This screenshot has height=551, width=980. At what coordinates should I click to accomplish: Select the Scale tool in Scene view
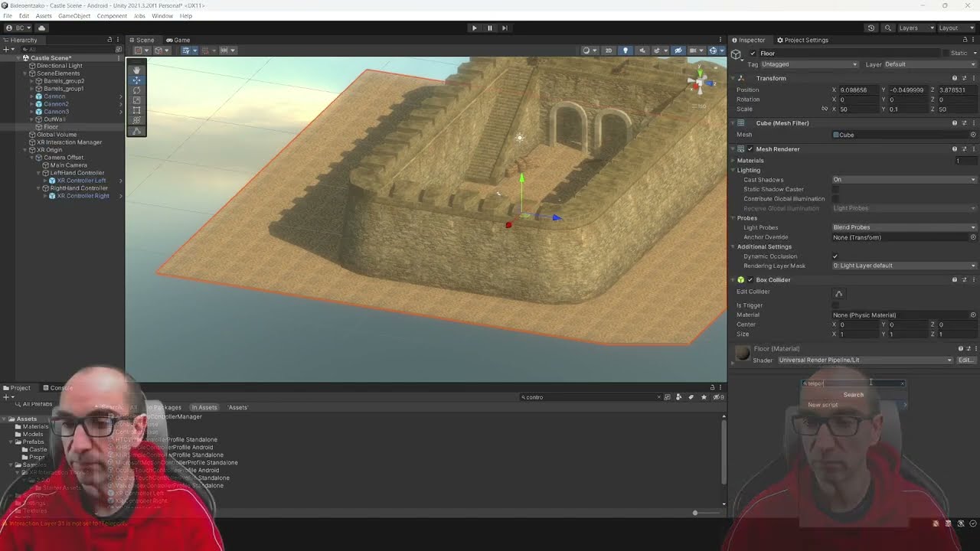137,99
